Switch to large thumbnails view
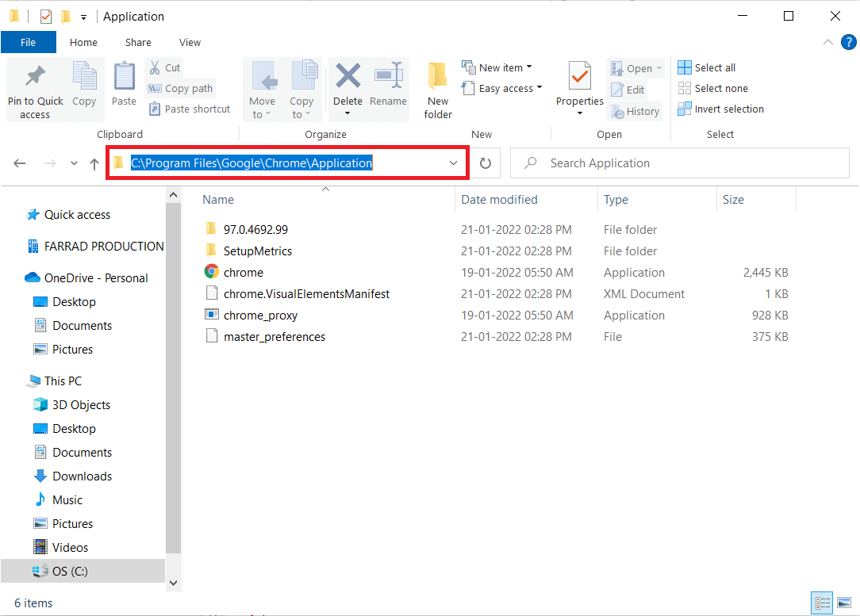 [x=843, y=603]
